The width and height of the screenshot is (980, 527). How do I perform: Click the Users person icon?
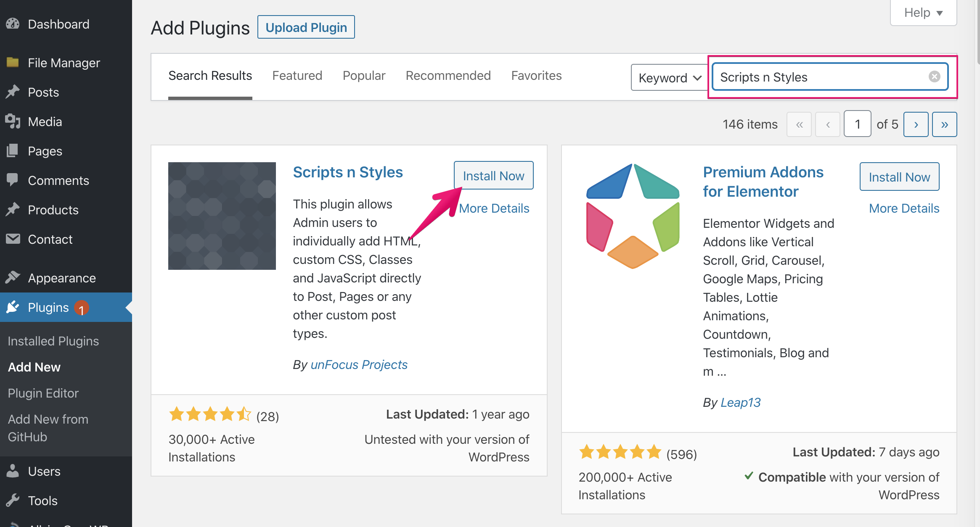[x=13, y=471]
